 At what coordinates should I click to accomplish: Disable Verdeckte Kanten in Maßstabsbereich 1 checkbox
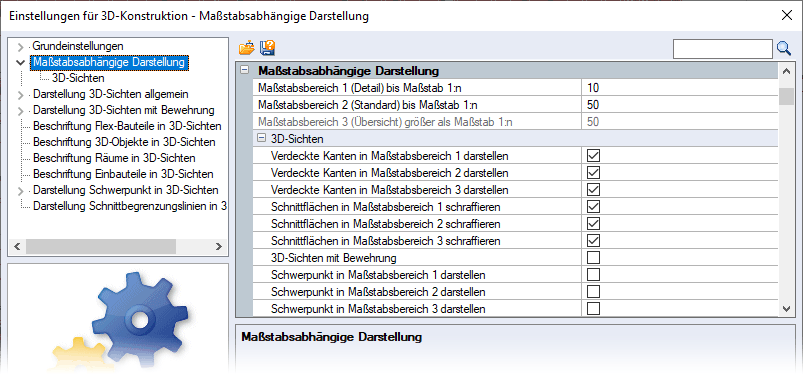point(593,155)
